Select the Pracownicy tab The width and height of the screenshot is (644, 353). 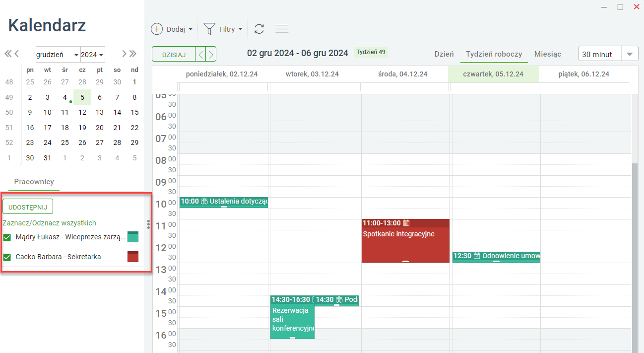(x=34, y=182)
